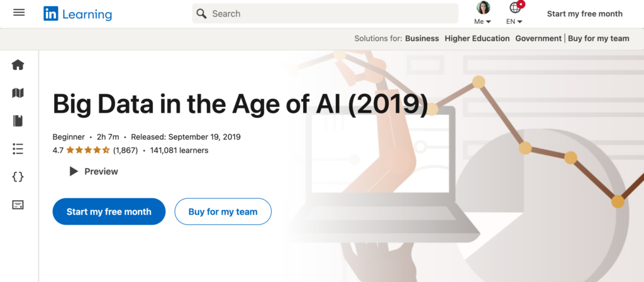The image size is (644, 282).
Task: Click the blue Start my free month button
Action: [109, 211]
